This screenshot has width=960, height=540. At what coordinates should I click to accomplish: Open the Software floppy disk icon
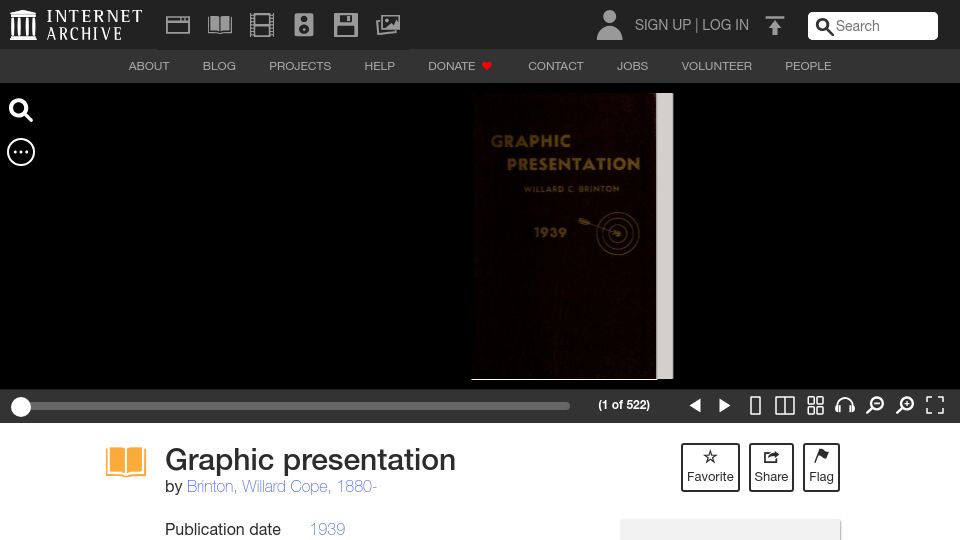click(346, 25)
